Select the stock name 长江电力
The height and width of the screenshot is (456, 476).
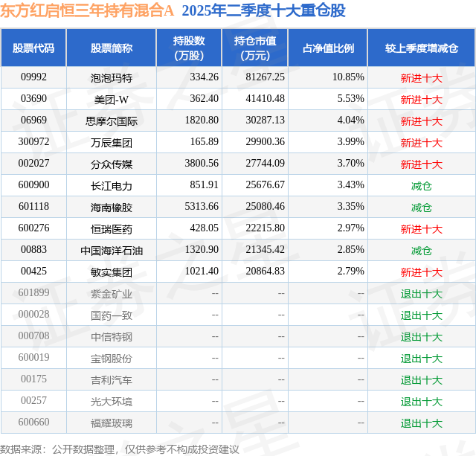click(112, 186)
